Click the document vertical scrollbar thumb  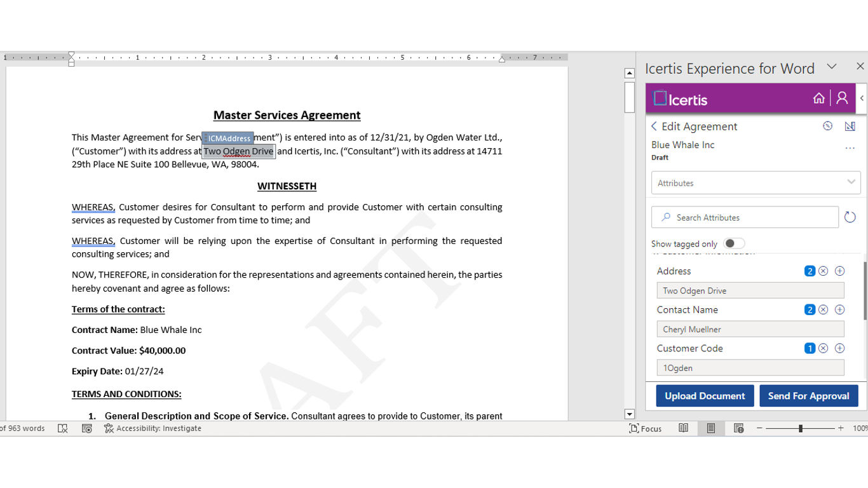click(x=629, y=97)
